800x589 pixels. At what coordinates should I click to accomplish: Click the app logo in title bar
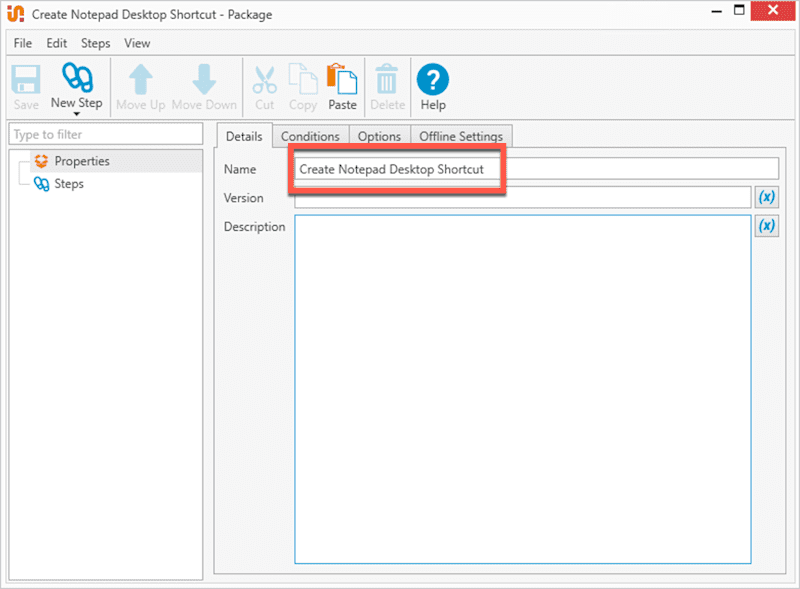coord(16,14)
